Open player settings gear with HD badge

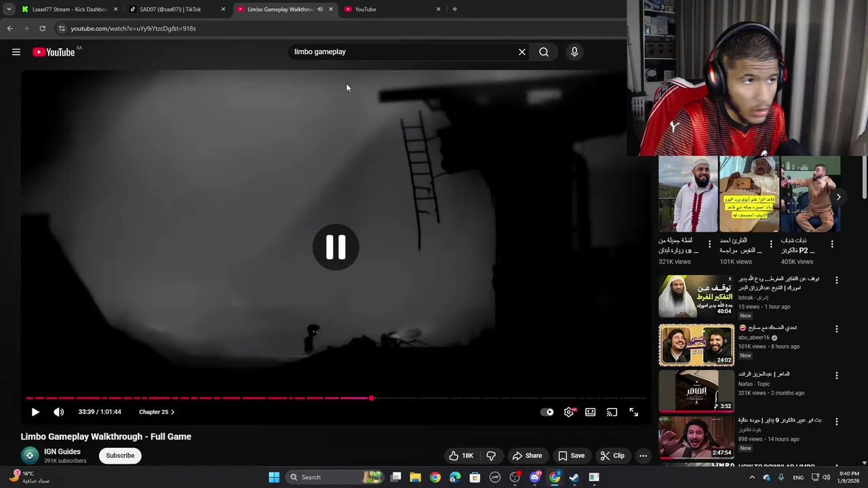click(x=569, y=412)
